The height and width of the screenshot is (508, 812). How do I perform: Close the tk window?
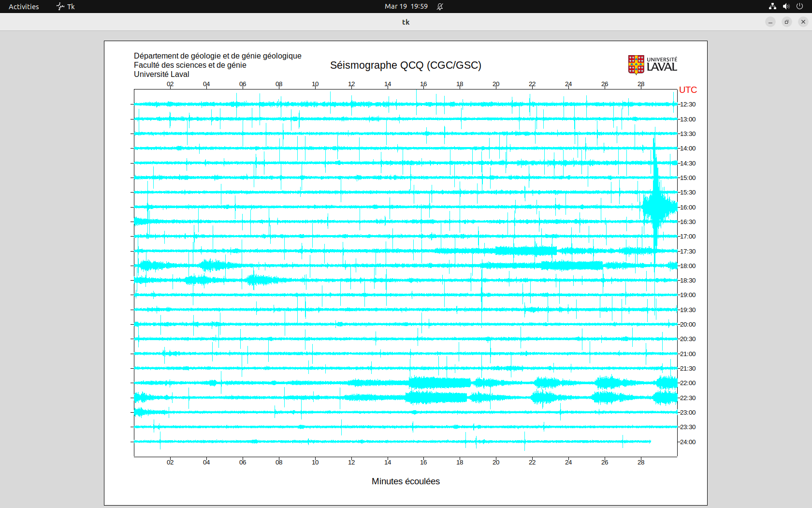803,22
